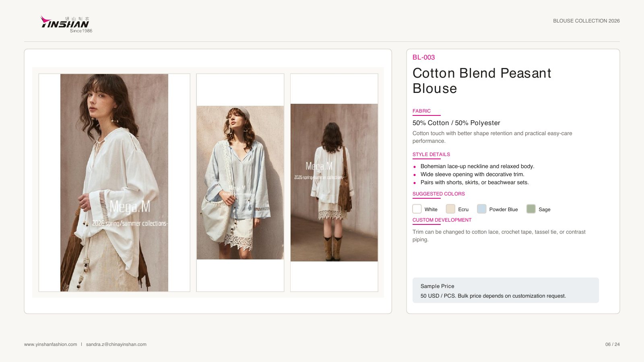The height and width of the screenshot is (362, 644).
Task: Click the Bohemian lace-up neckline bullet
Action: (x=477, y=166)
